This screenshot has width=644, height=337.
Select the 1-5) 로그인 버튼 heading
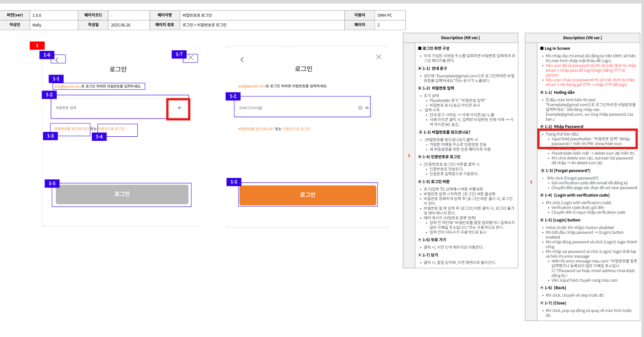point(436,182)
